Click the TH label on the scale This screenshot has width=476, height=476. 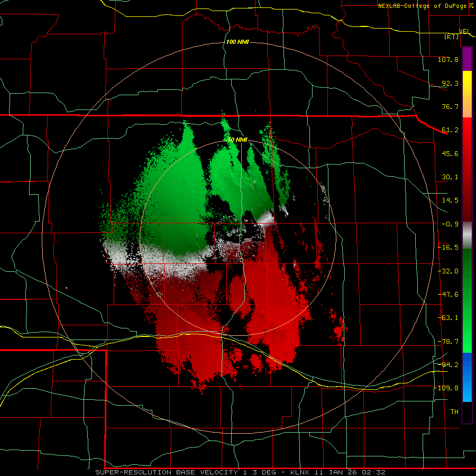[454, 412]
